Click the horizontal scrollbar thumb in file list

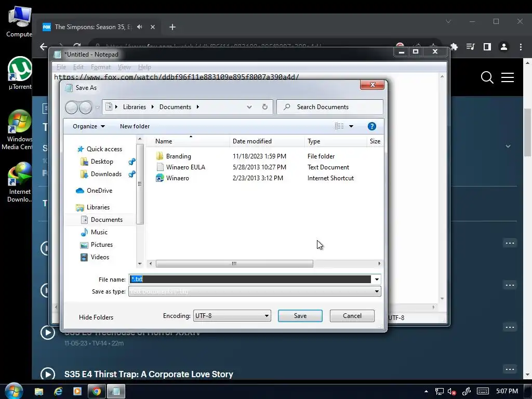coord(234,263)
